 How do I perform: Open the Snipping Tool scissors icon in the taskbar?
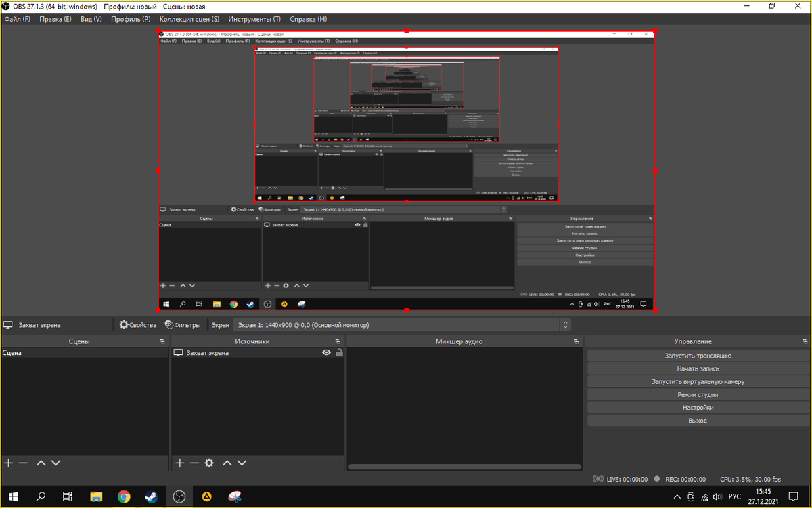coord(234,496)
